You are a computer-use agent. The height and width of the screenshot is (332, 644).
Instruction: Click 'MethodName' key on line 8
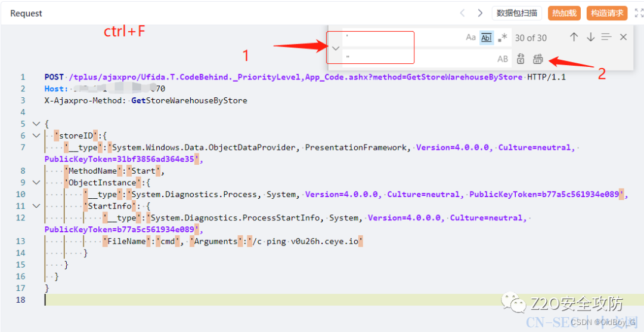click(92, 171)
